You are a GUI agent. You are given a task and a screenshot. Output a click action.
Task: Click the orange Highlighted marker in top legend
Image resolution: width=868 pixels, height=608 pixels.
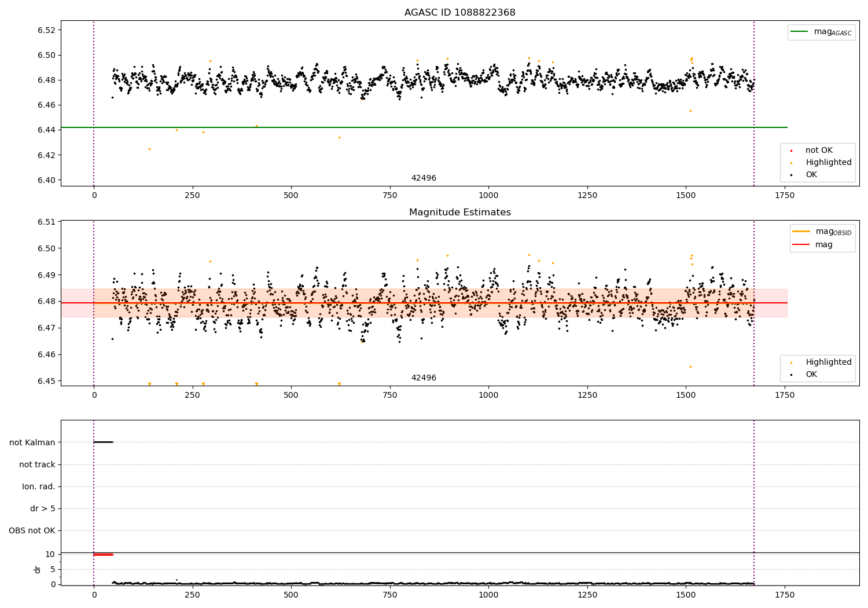coord(791,163)
